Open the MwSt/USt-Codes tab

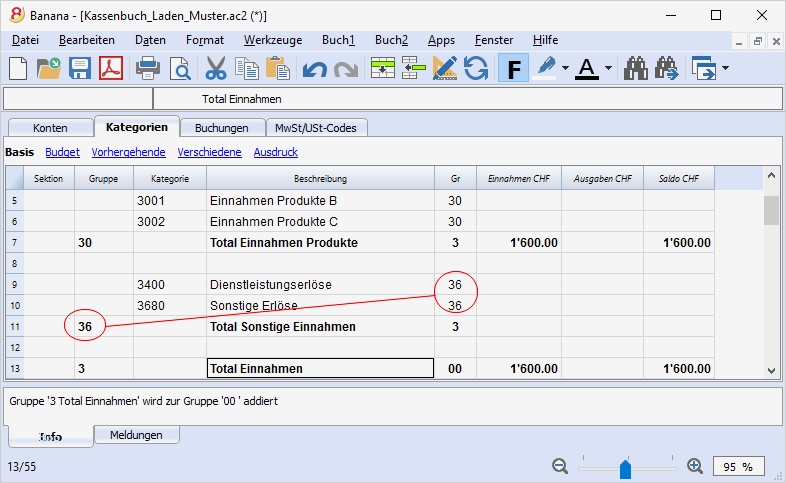pyautogui.click(x=316, y=128)
